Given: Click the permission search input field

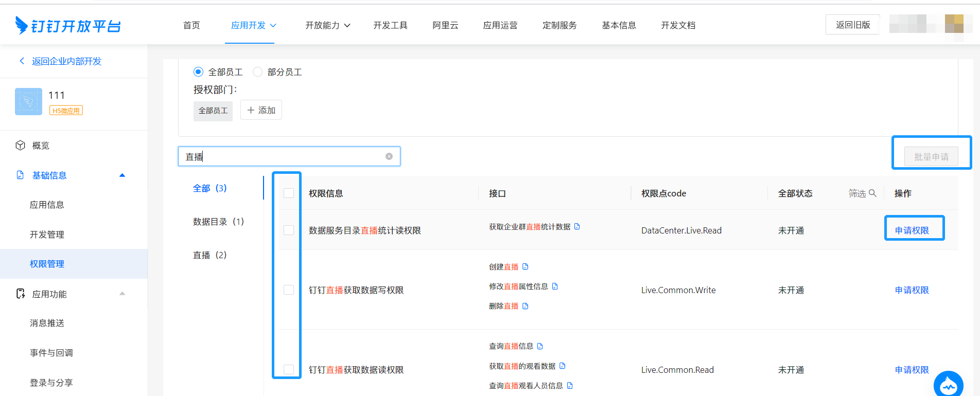Looking at the screenshot, I should pos(289,156).
